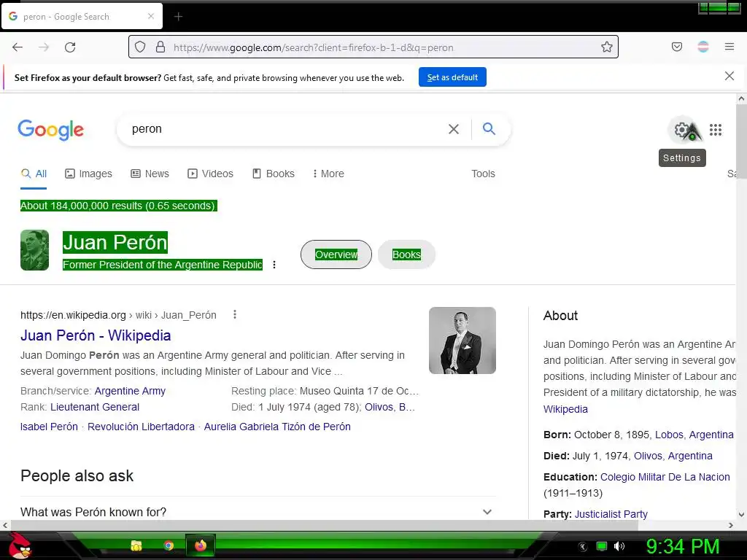Click the Set as default button

tap(452, 77)
